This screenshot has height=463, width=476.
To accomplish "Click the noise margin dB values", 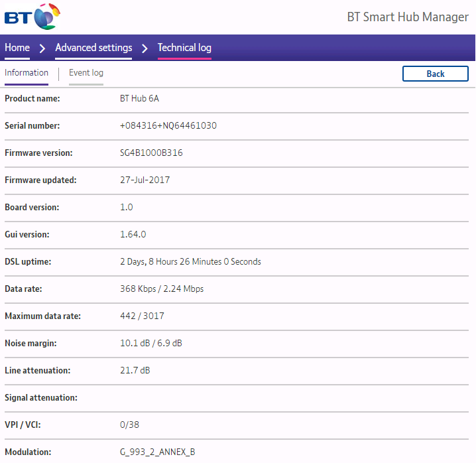I will click(x=151, y=344).
